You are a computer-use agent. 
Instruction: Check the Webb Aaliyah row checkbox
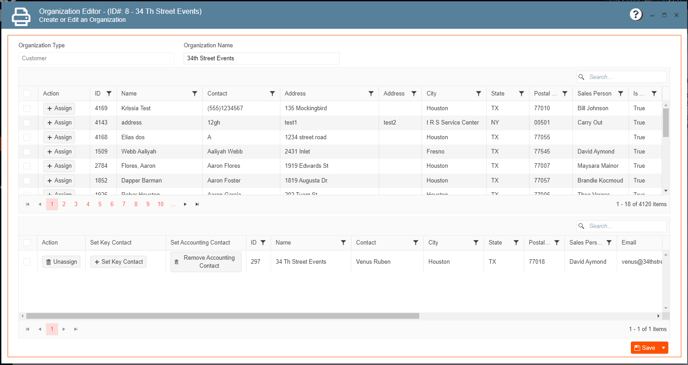pyautogui.click(x=27, y=152)
